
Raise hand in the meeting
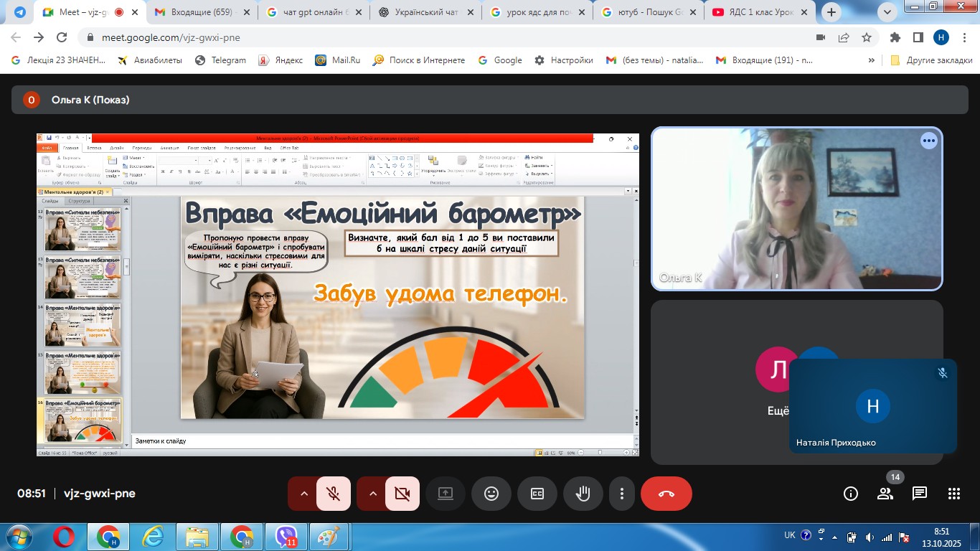point(583,494)
